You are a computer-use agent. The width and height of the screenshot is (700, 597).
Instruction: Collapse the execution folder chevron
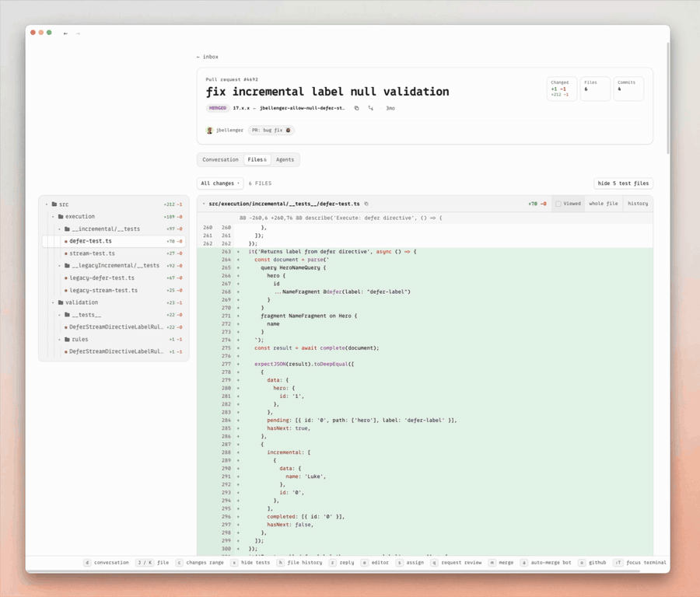(53, 216)
